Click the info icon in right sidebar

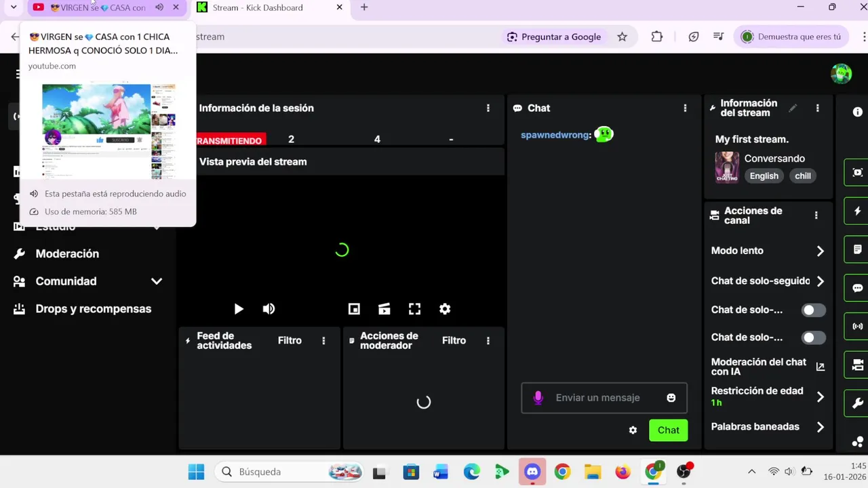coord(858,112)
